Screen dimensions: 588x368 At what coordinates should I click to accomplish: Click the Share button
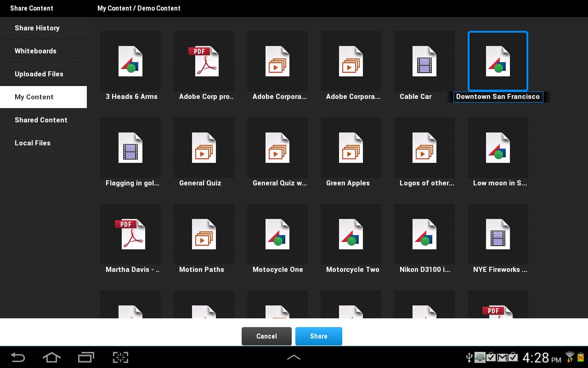pyautogui.click(x=318, y=336)
